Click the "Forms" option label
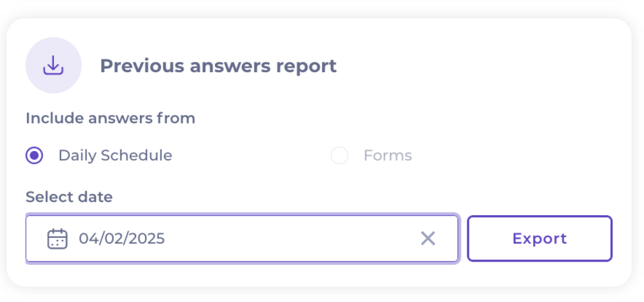644x302 pixels. [387, 156]
